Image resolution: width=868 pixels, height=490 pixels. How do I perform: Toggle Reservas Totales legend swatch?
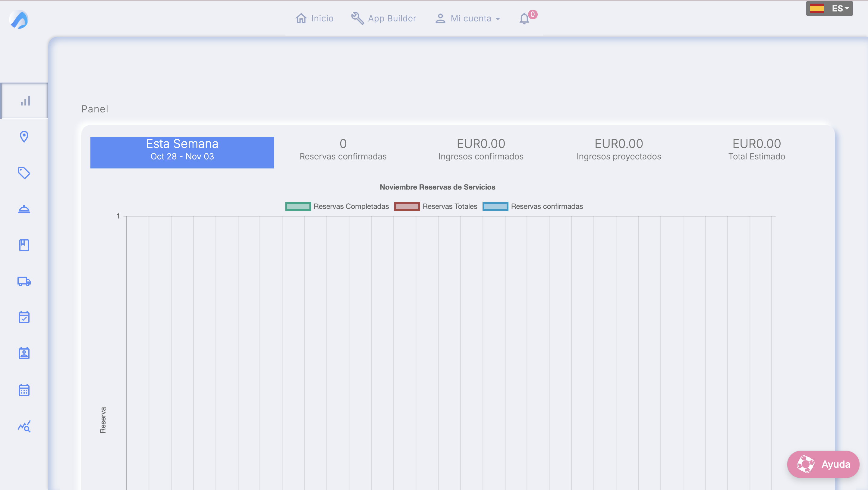[407, 206]
